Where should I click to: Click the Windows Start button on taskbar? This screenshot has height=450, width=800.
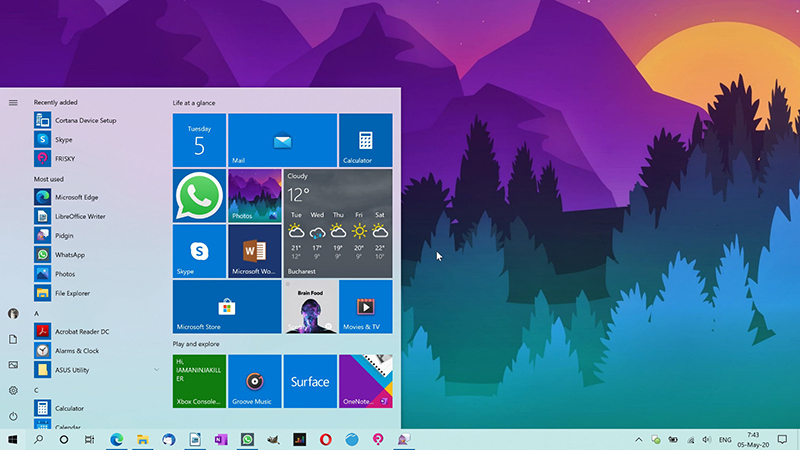[x=13, y=439]
